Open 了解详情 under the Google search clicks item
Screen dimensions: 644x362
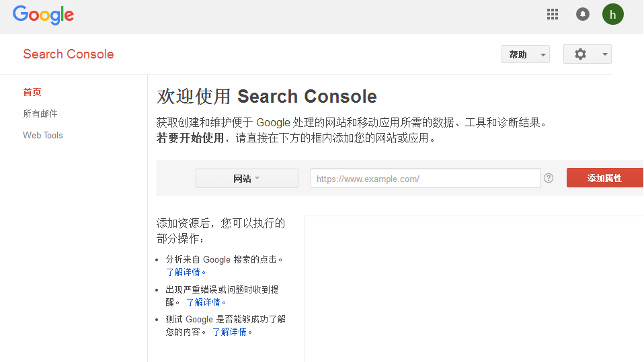[x=186, y=272]
